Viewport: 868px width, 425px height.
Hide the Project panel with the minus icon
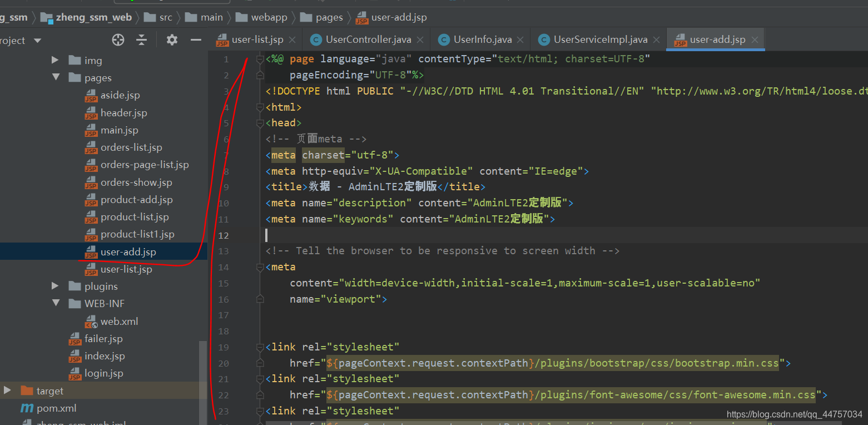[x=196, y=40]
